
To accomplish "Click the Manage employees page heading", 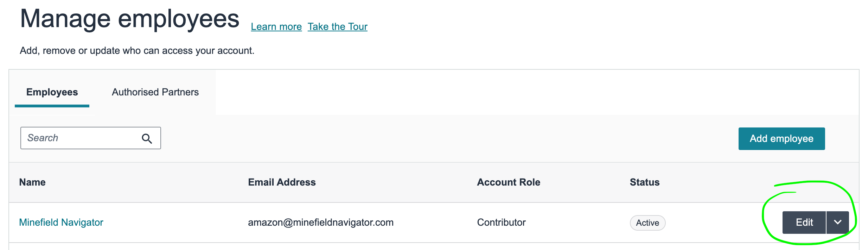I will (129, 19).
